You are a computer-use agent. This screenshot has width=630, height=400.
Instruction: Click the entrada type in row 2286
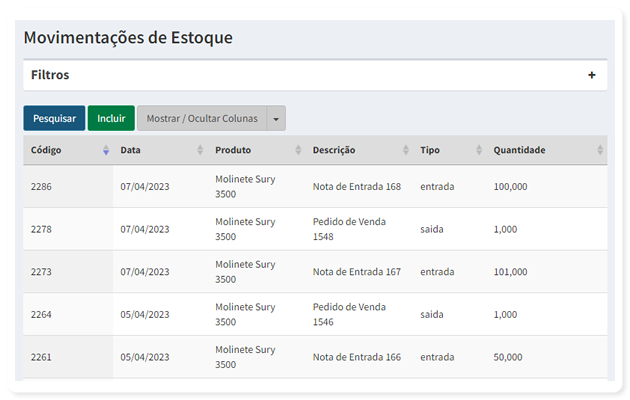(x=437, y=186)
